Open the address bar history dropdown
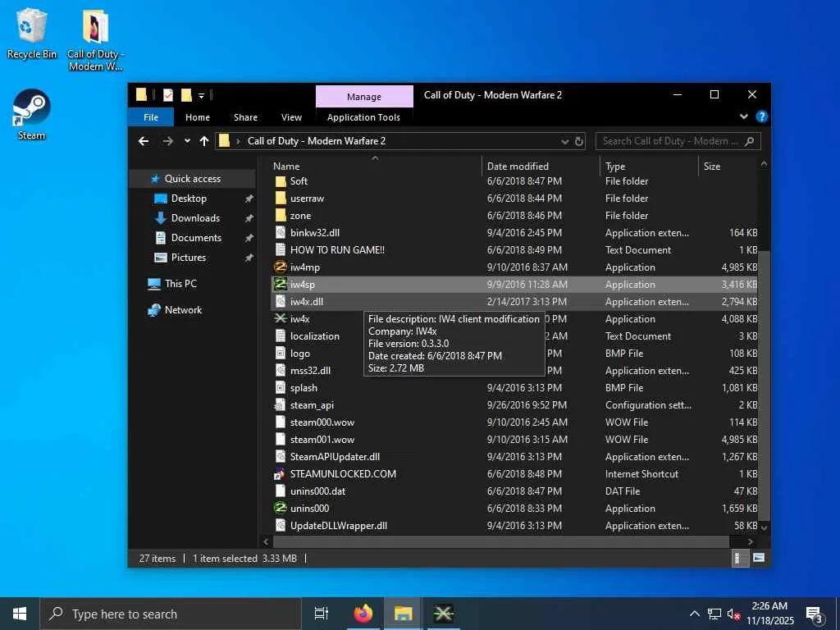 click(x=564, y=141)
